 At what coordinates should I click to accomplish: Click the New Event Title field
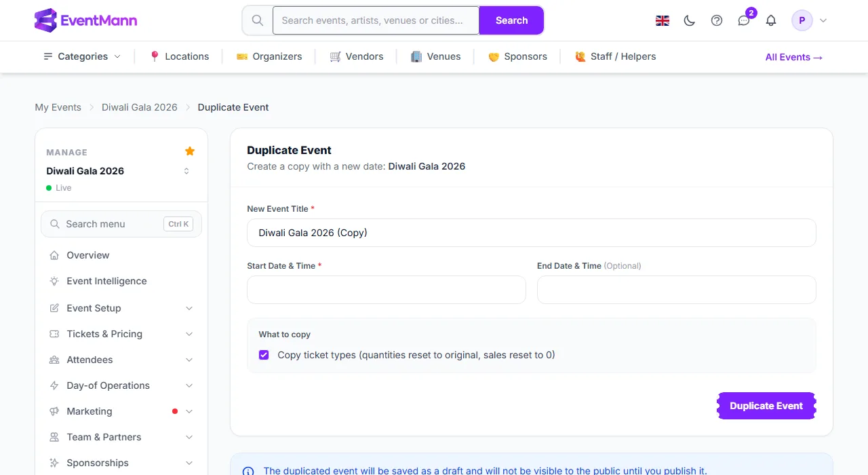click(x=532, y=233)
